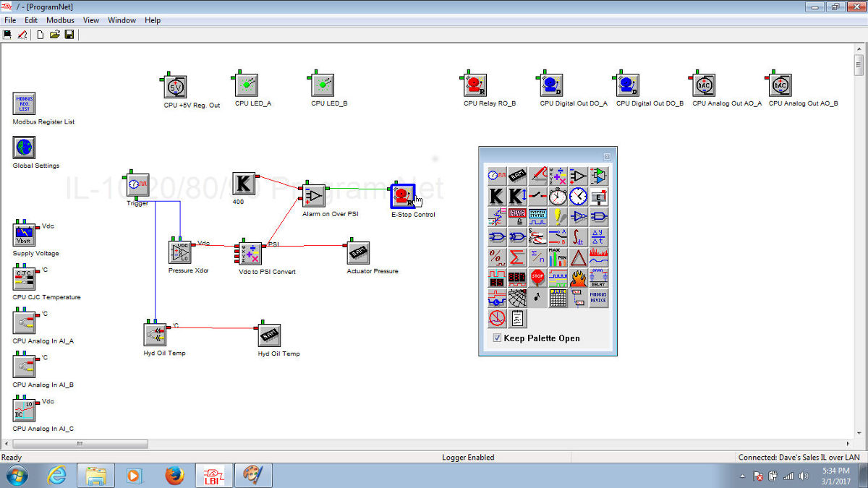Choose the MODBUS DEVICE block in the palette
This screenshot has width=868, height=488.
pyautogui.click(x=597, y=297)
